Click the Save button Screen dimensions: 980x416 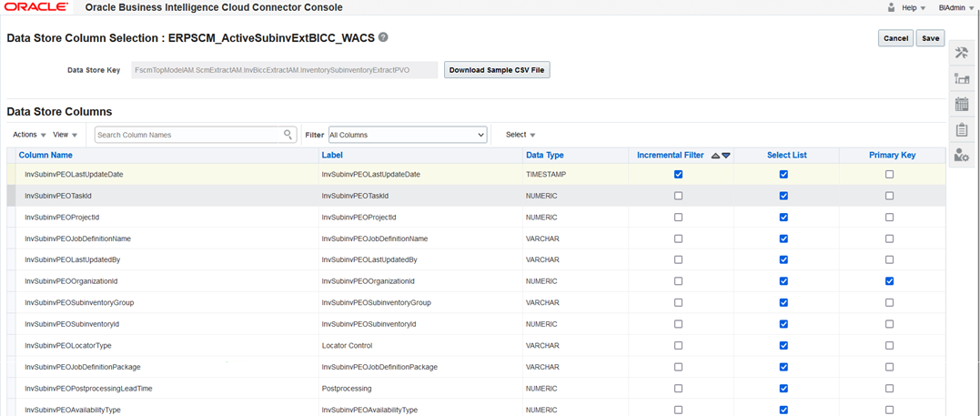[930, 38]
